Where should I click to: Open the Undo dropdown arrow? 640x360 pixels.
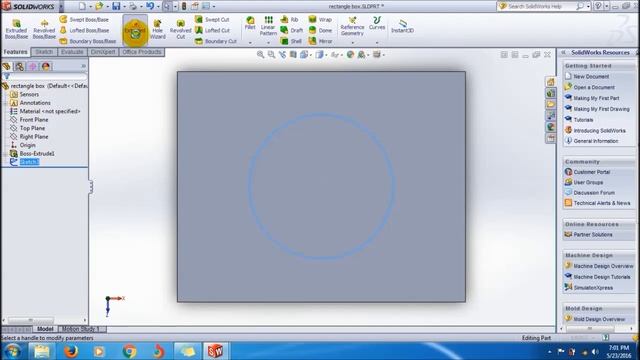point(158,7)
